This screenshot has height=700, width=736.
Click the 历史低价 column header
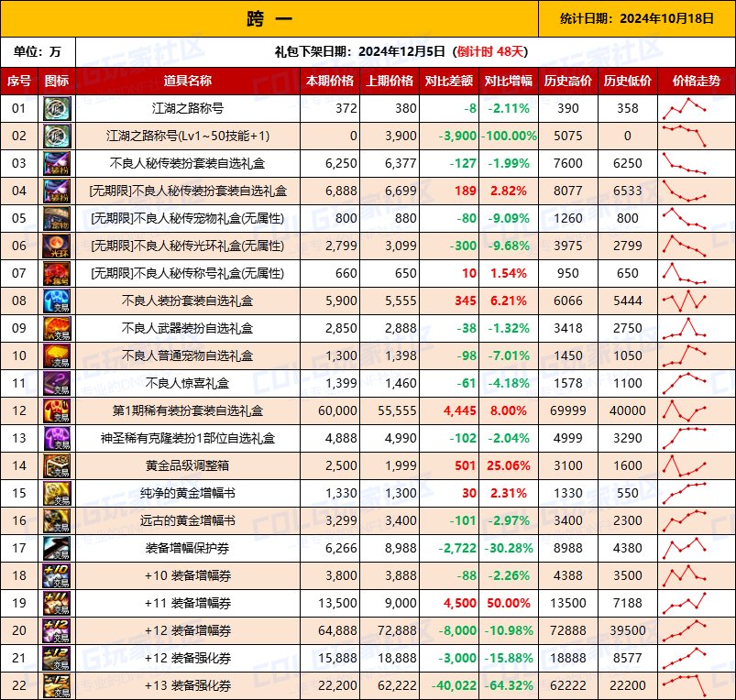(628, 82)
